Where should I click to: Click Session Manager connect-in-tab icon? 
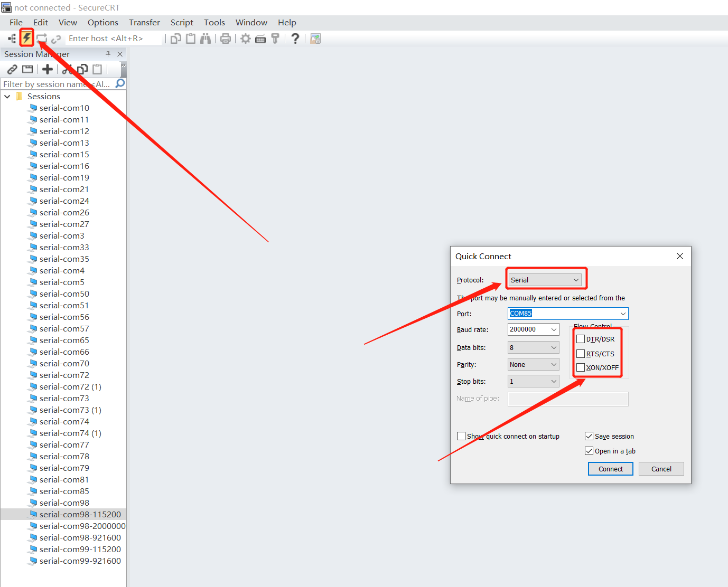[x=27, y=69]
